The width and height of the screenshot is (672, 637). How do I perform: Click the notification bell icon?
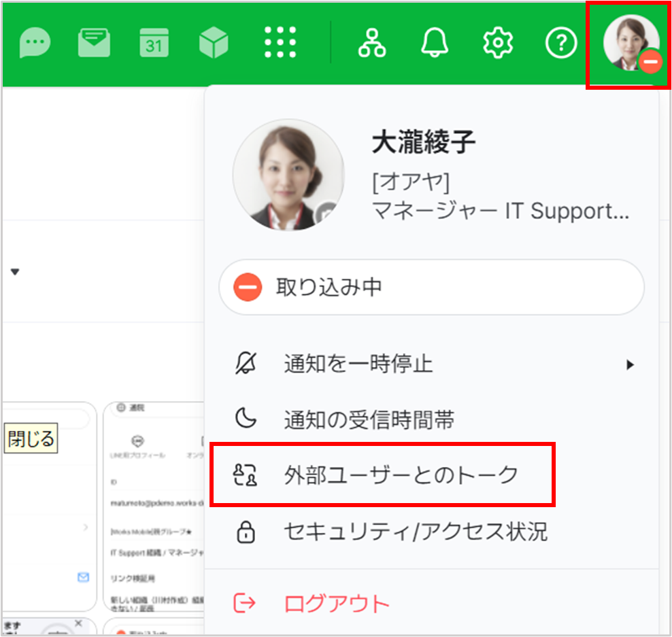[x=435, y=44]
